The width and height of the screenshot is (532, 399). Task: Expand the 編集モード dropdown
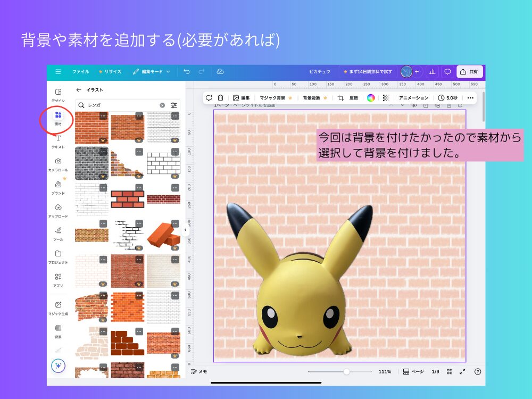tap(152, 71)
